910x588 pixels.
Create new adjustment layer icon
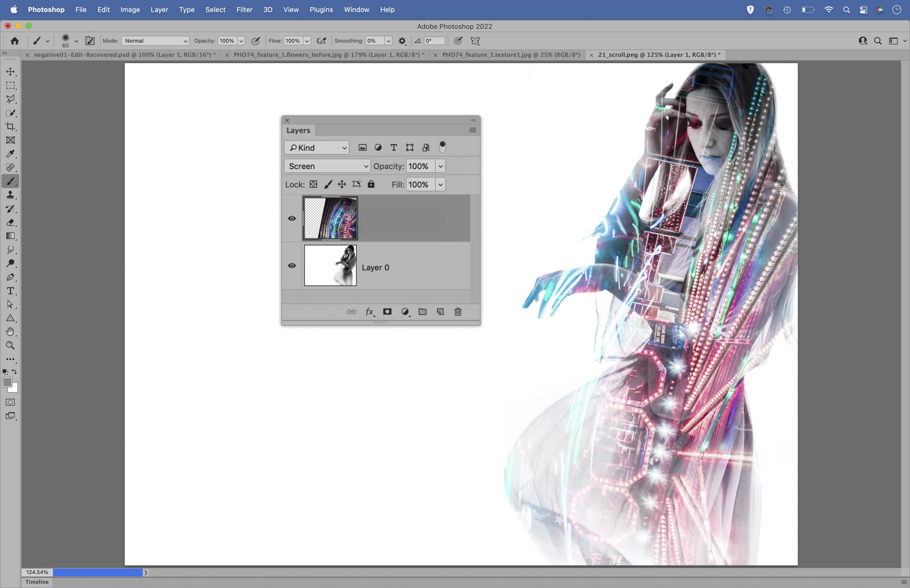click(x=405, y=312)
